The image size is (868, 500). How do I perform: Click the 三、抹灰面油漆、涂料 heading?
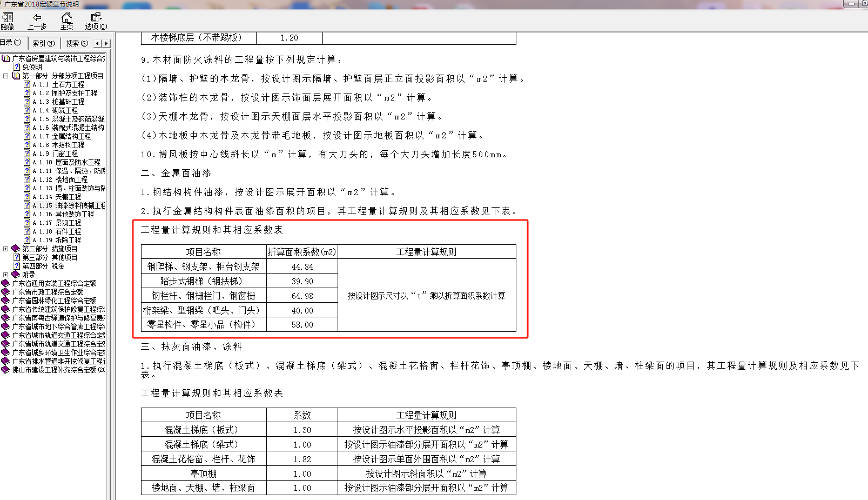pos(192,347)
